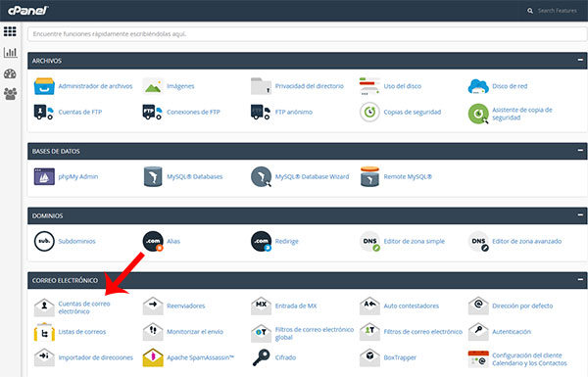Viewport: 588px width, 377px height.
Task: Click the Cuentas de correo electrónico envelope icon
Action: point(44,306)
